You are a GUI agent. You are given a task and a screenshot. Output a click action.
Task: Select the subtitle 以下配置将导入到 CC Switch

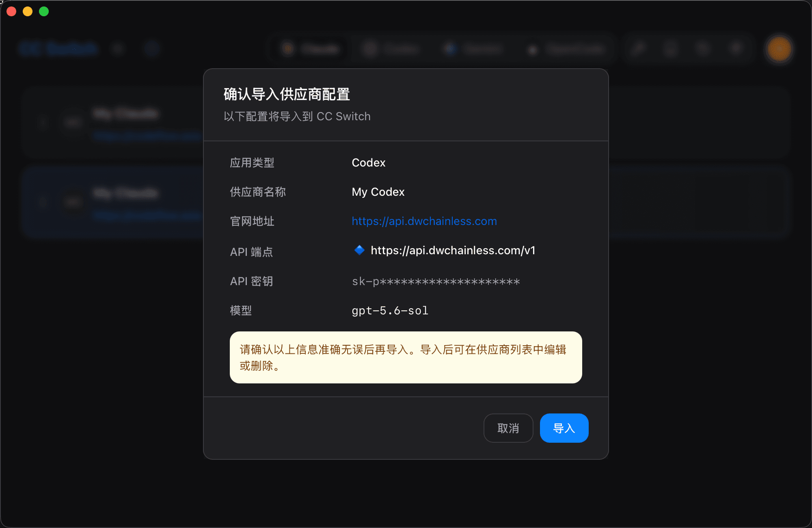pyautogui.click(x=297, y=117)
